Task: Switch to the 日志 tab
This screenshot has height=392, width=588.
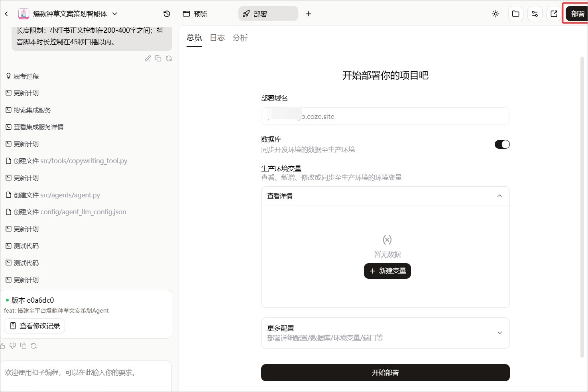Action: pos(217,38)
